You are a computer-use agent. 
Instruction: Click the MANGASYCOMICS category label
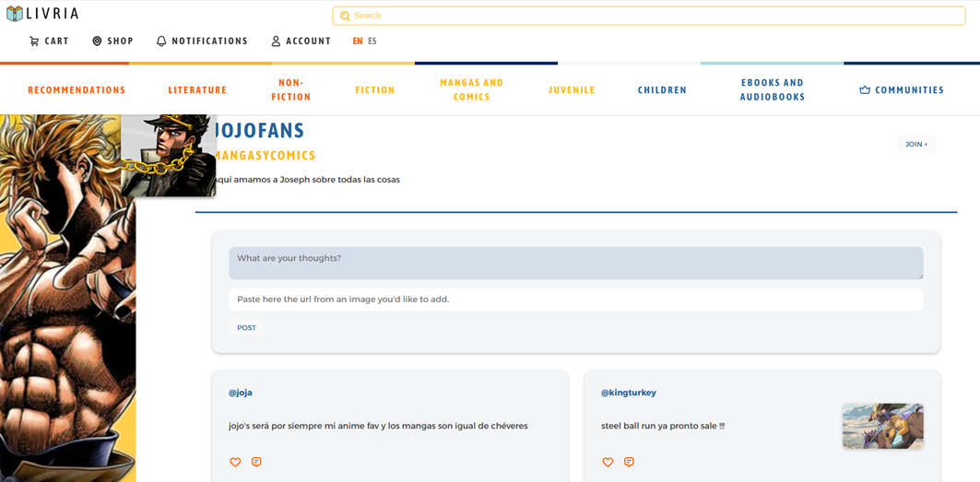coord(265,155)
